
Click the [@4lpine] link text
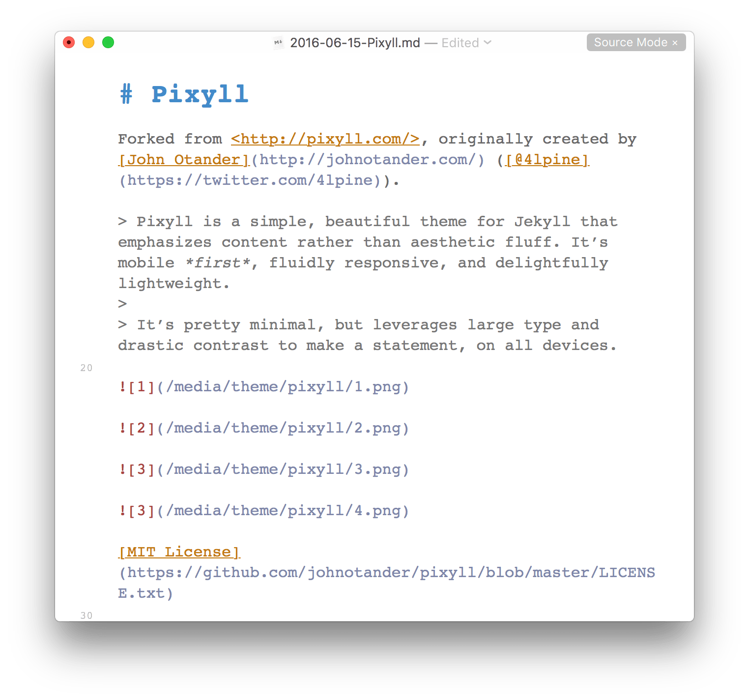[547, 160]
